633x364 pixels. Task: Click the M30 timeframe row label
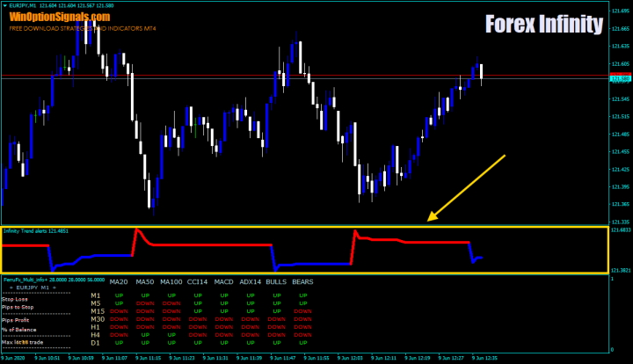98,319
